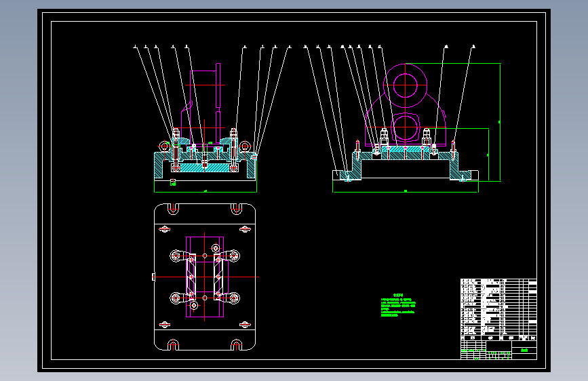Select the large upper magenta bore circle

[406, 85]
